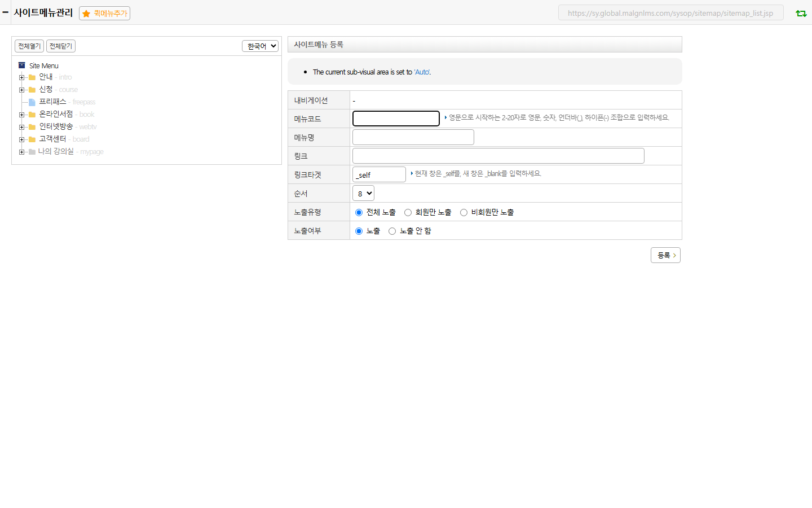Click the folder icon for 신청

point(32,90)
